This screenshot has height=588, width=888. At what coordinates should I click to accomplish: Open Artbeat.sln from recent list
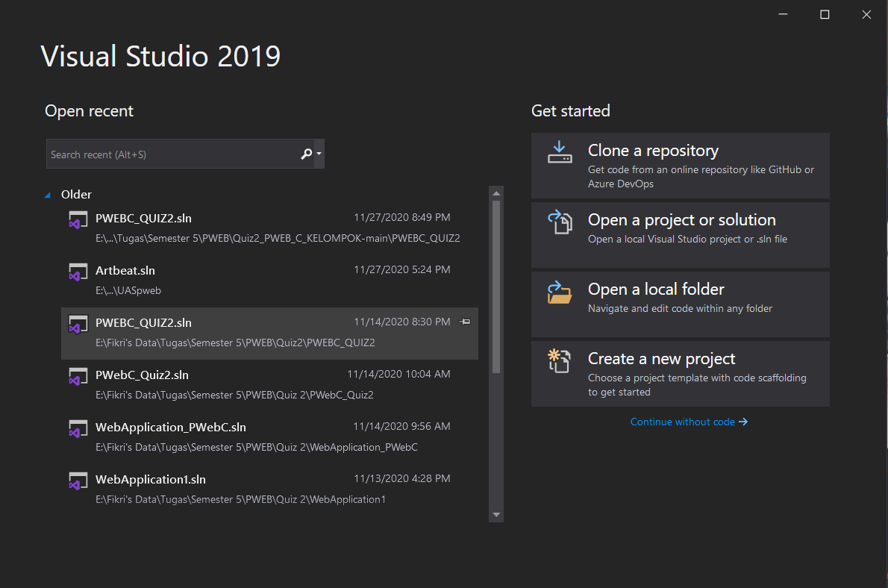click(x=269, y=281)
